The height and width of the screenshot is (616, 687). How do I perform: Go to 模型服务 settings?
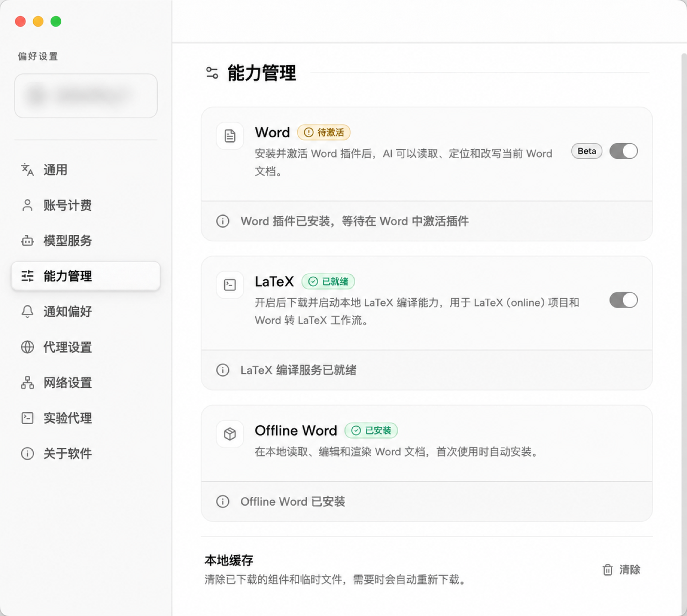click(x=86, y=241)
